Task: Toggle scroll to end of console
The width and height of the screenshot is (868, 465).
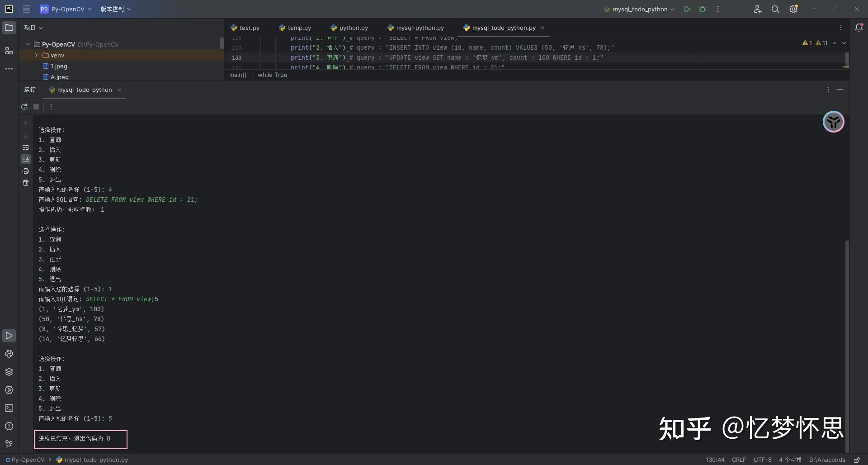Action: (26, 159)
